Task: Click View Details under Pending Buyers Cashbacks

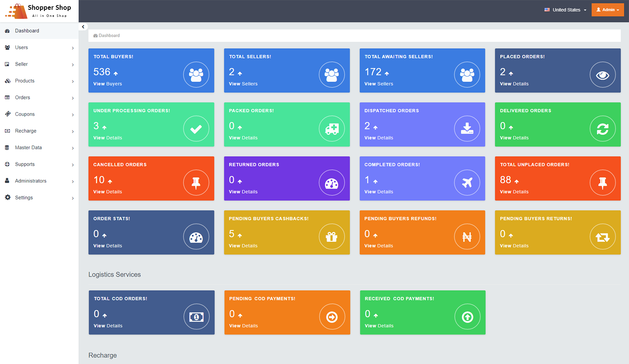Action: click(x=243, y=246)
